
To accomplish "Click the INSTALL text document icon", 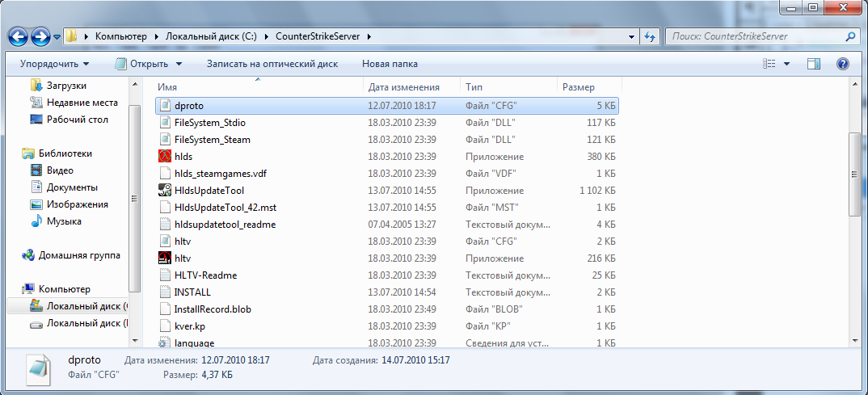I will click(x=164, y=292).
